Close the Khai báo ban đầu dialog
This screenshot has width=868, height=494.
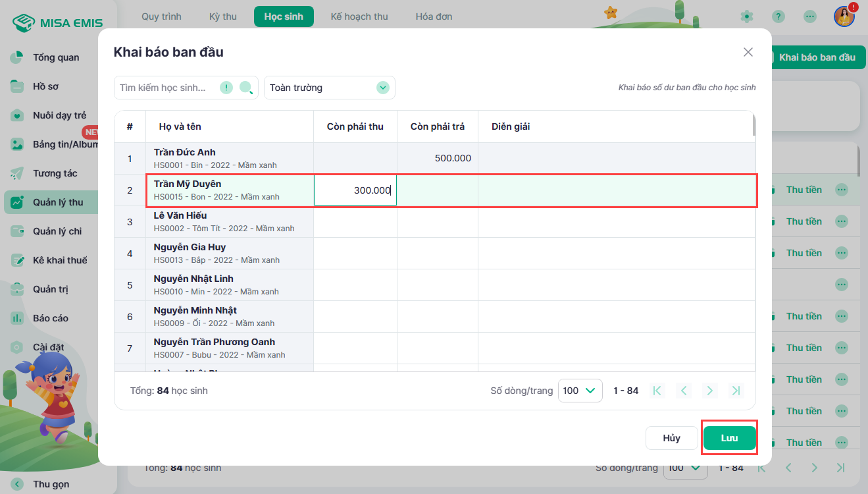pyautogui.click(x=748, y=52)
